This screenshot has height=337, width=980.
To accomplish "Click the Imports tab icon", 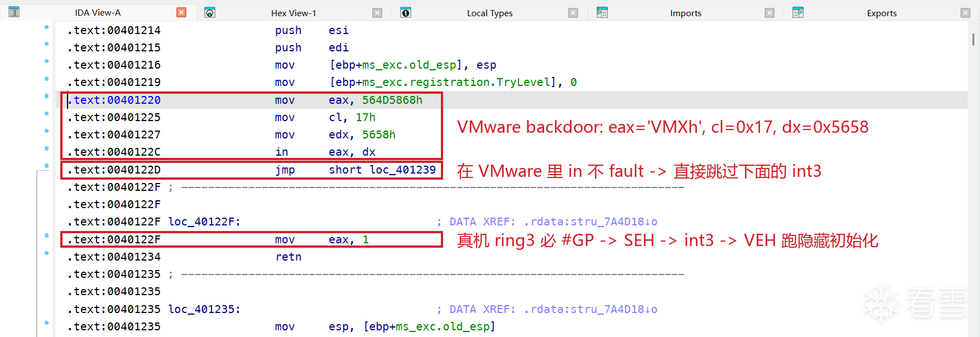I will pyautogui.click(x=602, y=12).
